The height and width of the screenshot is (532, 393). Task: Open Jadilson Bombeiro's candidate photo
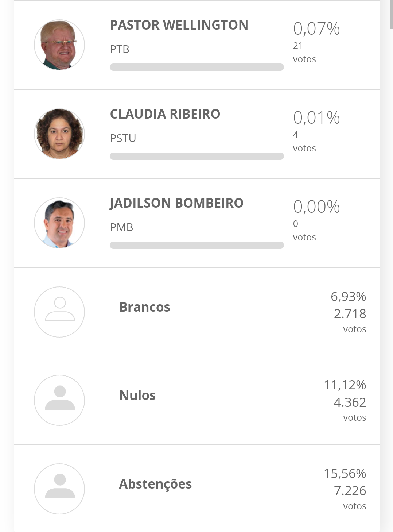pyautogui.click(x=59, y=223)
